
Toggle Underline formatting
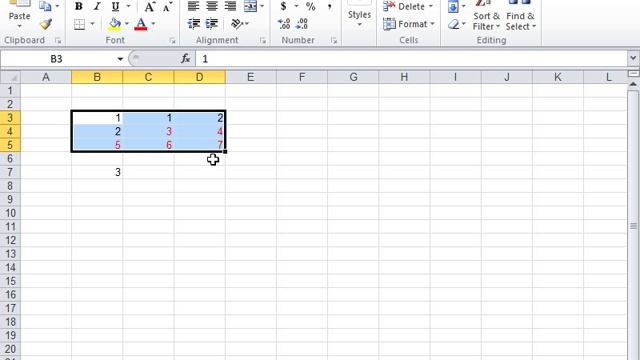116,7
